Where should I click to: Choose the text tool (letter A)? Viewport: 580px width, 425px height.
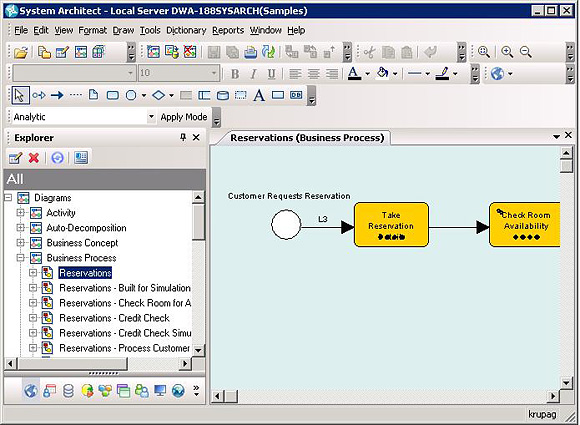pyautogui.click(x=259, y=95)
